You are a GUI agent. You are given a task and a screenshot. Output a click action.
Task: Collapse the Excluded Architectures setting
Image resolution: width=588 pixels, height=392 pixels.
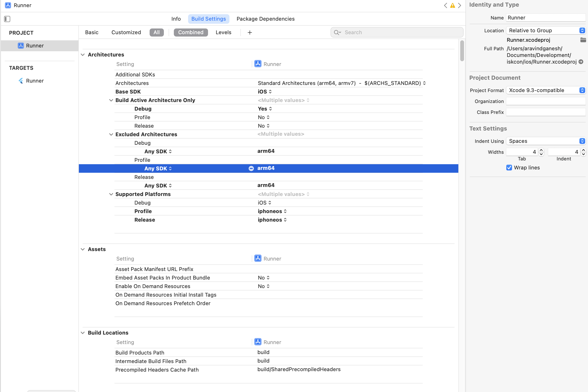(x=111, y=135)
